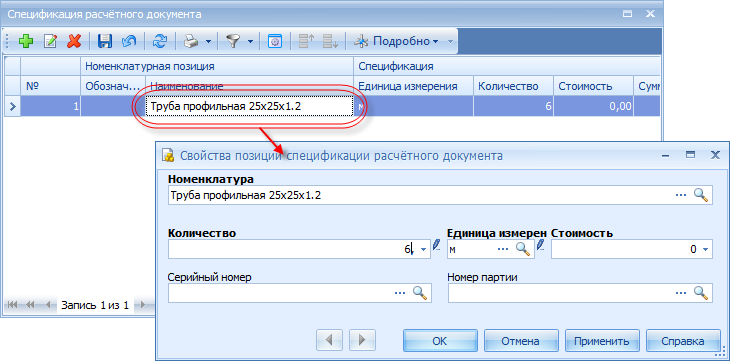730x361 pixels.
Task: Click magnifier in Единица измерения field
Action: 523,249
